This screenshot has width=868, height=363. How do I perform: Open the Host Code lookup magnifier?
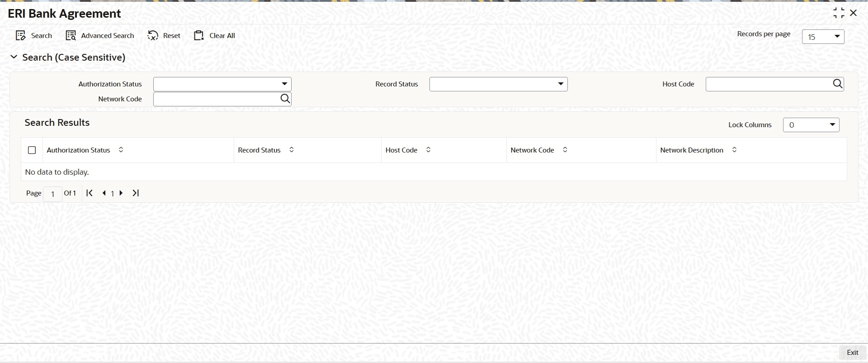pyautogui.click(x=838, y=84)
